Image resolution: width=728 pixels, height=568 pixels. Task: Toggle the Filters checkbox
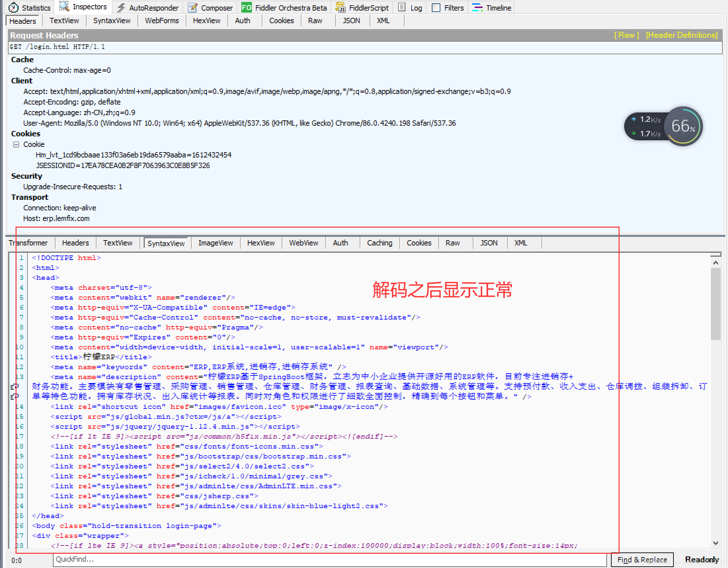click(x=436, y=8)
